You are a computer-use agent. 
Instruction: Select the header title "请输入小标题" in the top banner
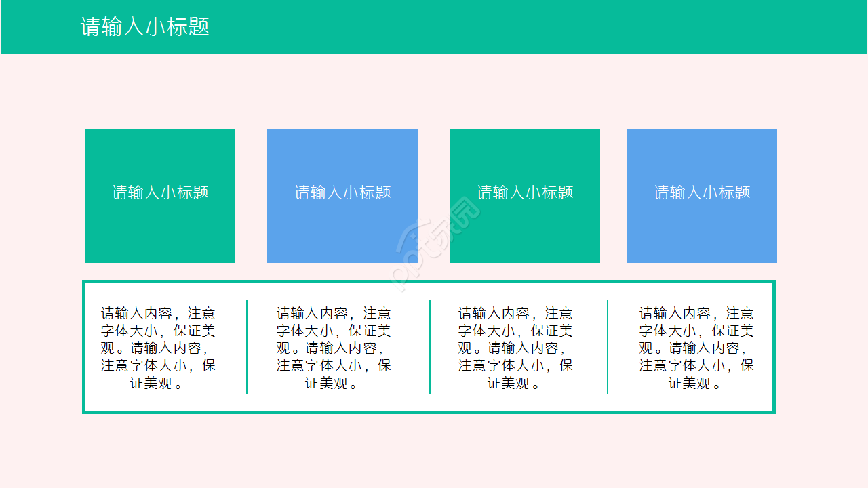(x=145, y=26)
